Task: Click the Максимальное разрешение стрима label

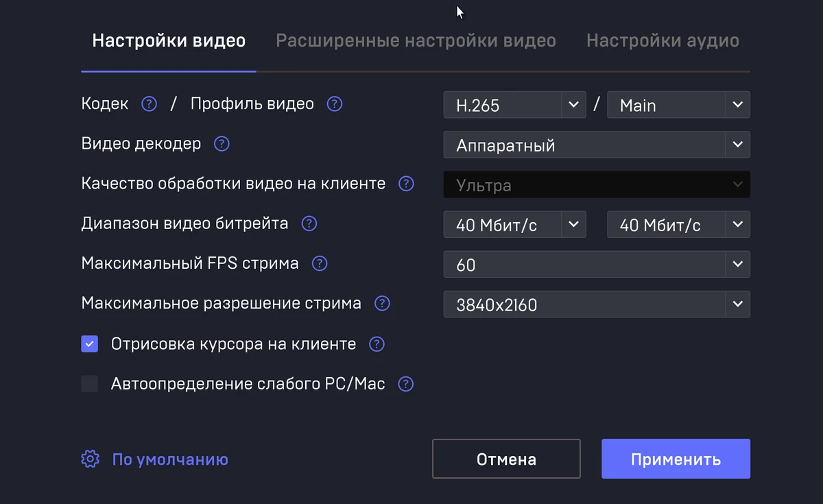Action: 221,303
